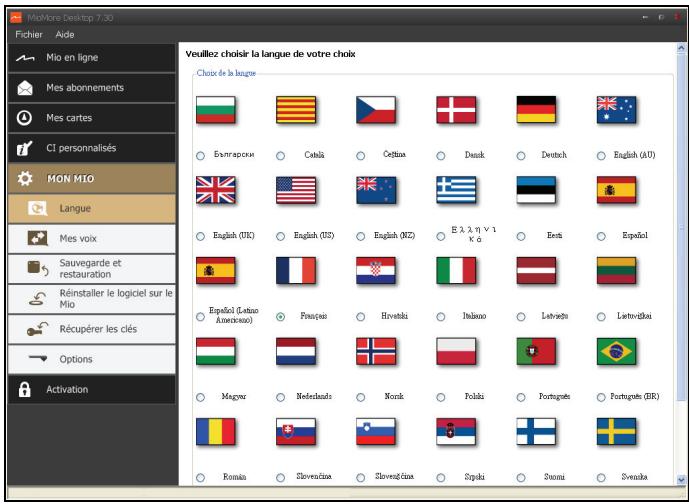The width and height of the screenshot is (689, 504).
Task: Go to the Mes voix page
Action: [x=91, y=239]
